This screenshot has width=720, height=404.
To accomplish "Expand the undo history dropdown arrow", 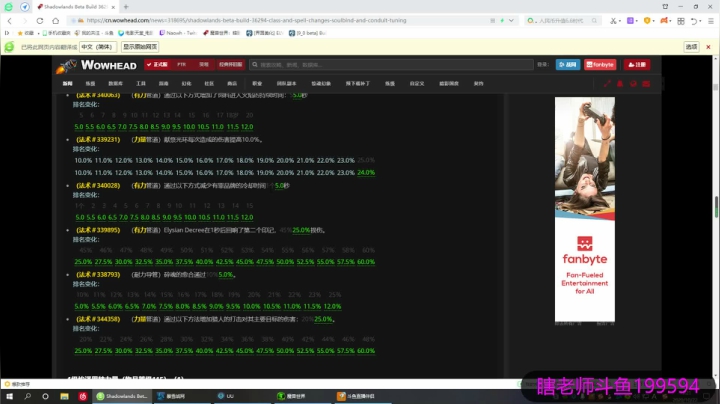I will point(701,21).
